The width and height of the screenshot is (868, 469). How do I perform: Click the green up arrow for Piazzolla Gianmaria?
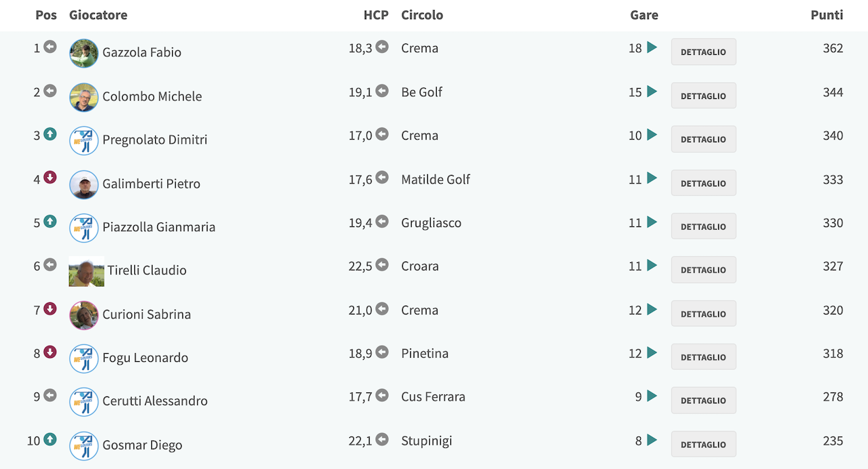coord(50,221)
